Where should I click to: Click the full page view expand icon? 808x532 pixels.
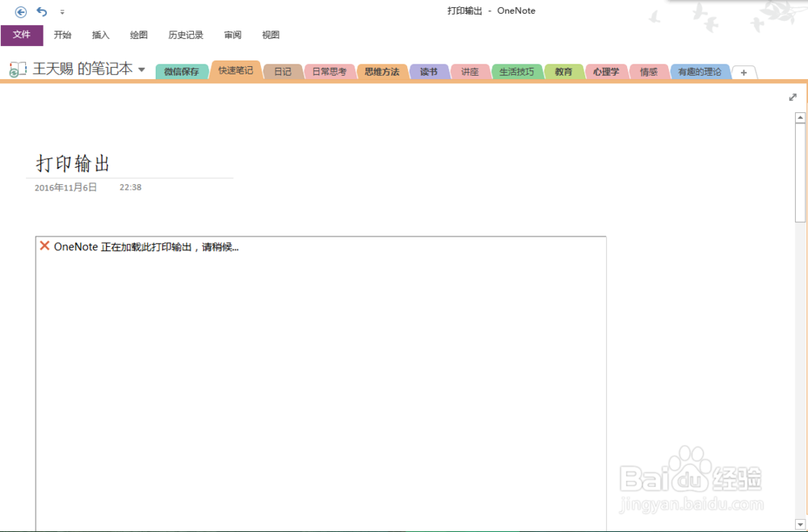(793, 98)
